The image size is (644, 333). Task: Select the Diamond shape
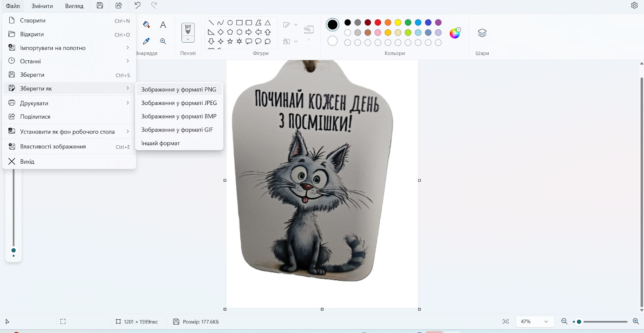click(221, 32)
